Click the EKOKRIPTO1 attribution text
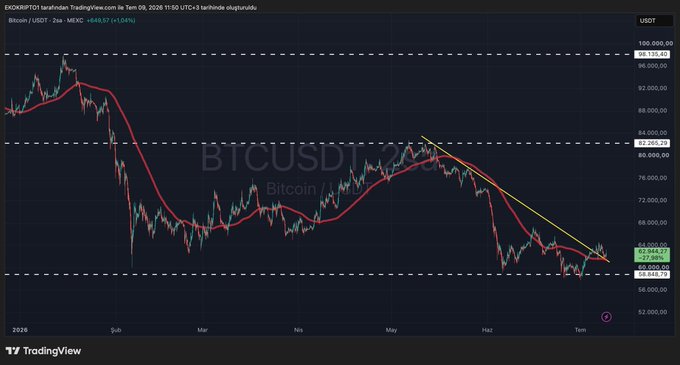The width and height of the screenshot is (680, 365). pyautogui.click(x=130, y=7)
